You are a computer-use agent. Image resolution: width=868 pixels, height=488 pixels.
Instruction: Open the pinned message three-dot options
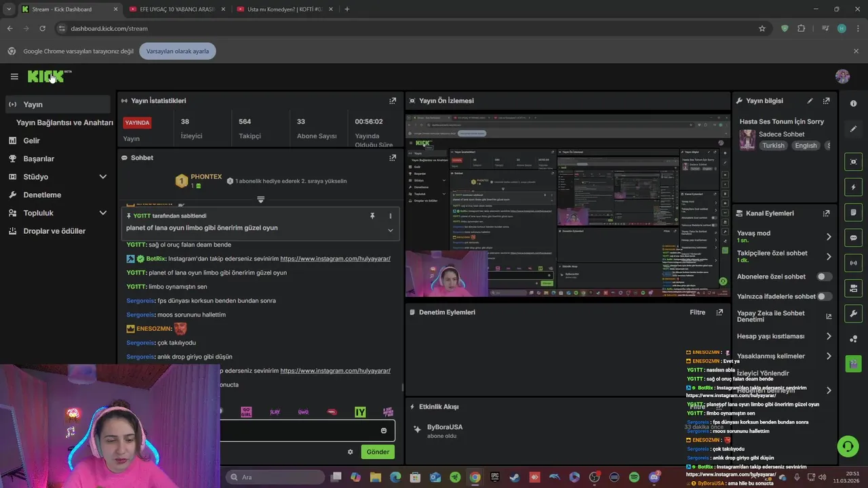[390, 216]
